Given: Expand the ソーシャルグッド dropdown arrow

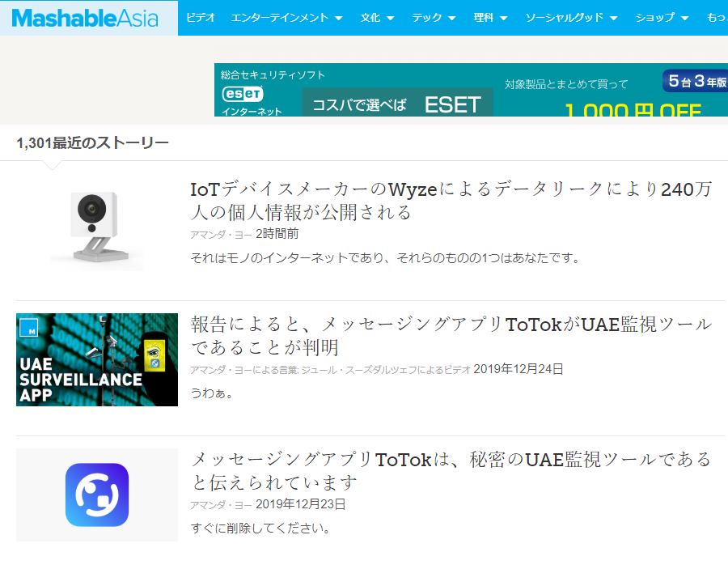Looking at the screenshot, I should [613, 19].
